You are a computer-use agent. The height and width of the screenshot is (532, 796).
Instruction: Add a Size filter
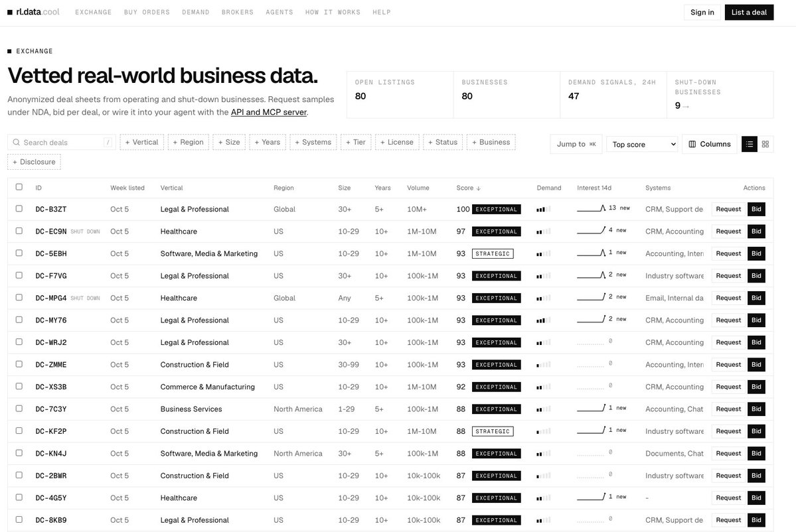point(229,142)
